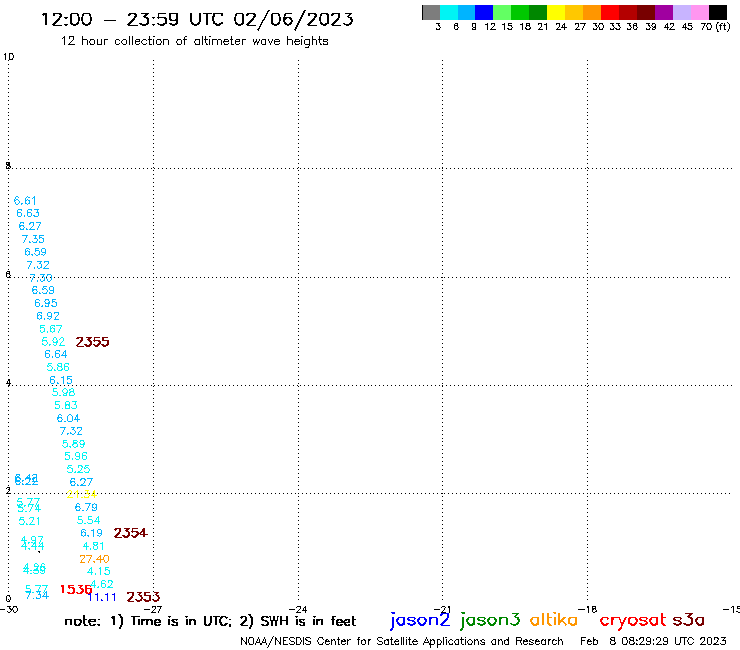
Task: Choose the lavender legend swatch
Action: click(x=682, y=12)
